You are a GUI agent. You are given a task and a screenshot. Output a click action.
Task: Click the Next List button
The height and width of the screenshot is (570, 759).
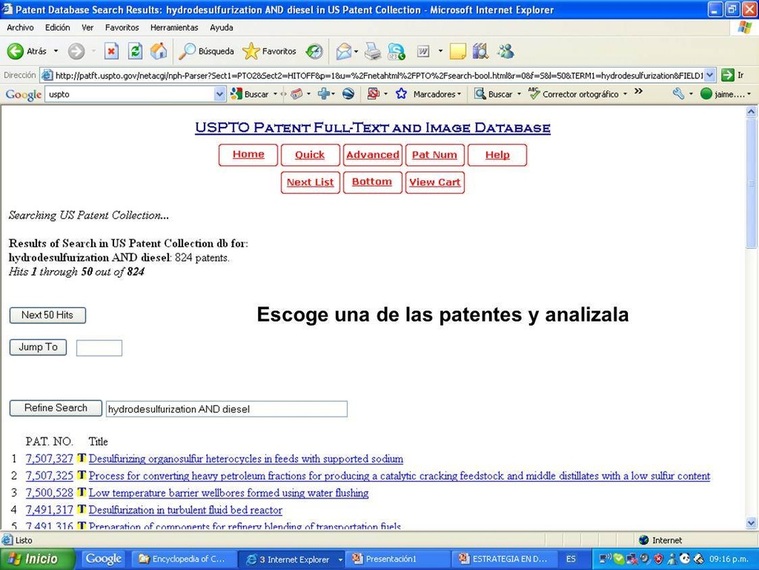[310, 182]
